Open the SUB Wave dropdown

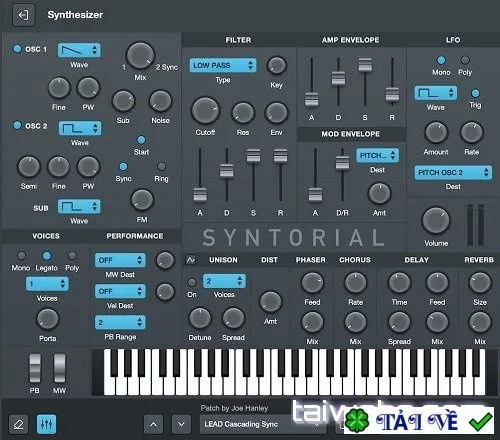(x=79, y=207)
